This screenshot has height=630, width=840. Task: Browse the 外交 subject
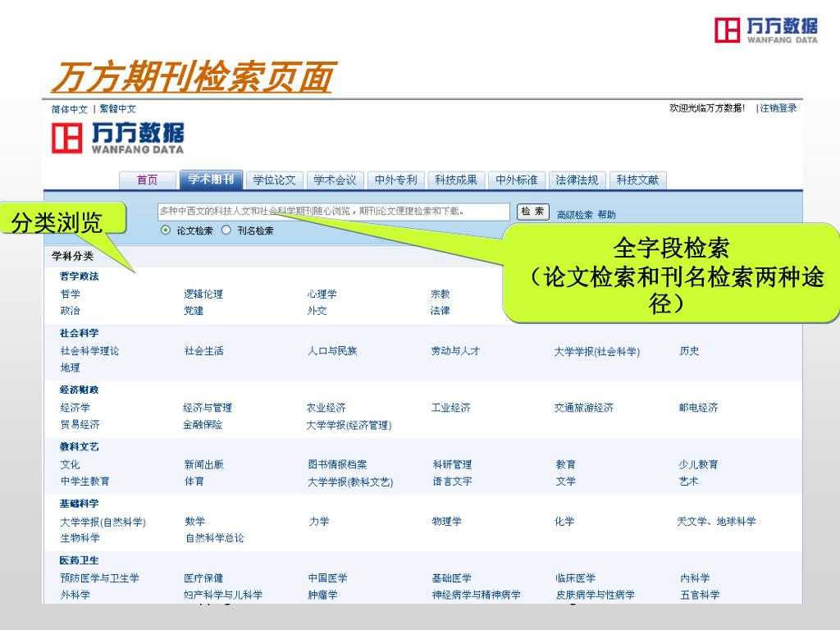pos(317,311)
